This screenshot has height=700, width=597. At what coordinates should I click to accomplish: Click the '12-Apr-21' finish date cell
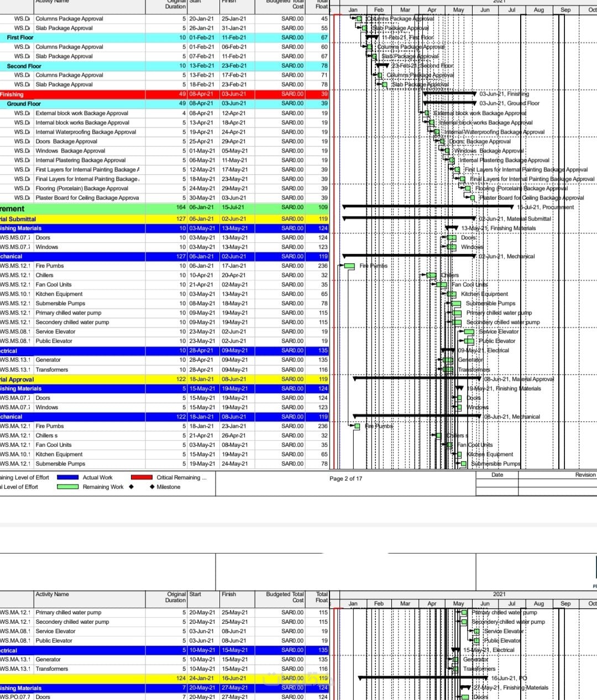234,113
